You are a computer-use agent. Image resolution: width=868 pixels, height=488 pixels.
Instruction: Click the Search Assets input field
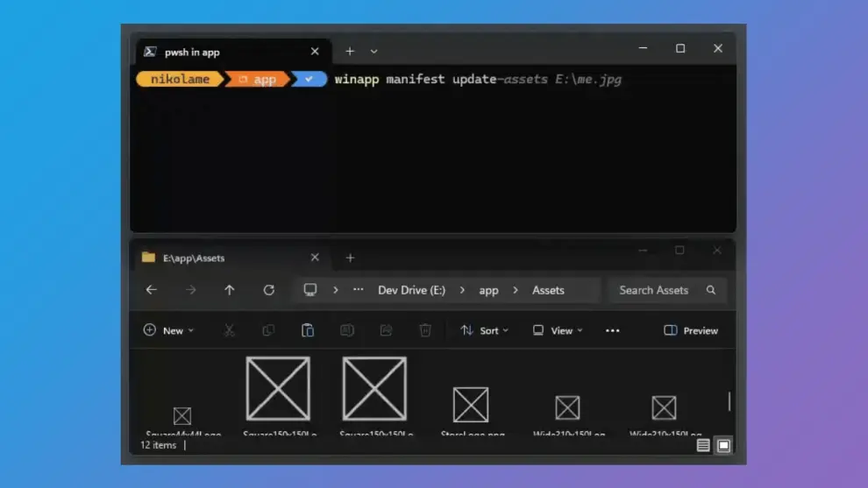coord(658,290)
